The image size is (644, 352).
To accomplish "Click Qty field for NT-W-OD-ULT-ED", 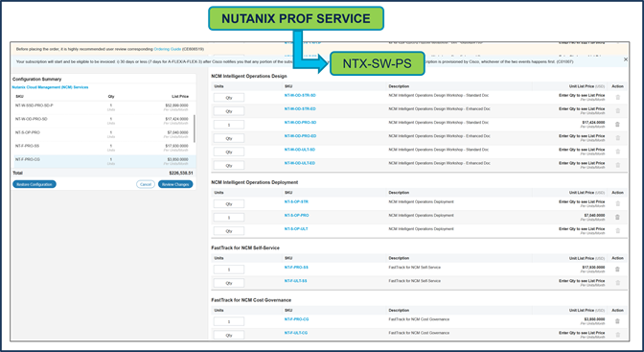I will click(229, 166).
